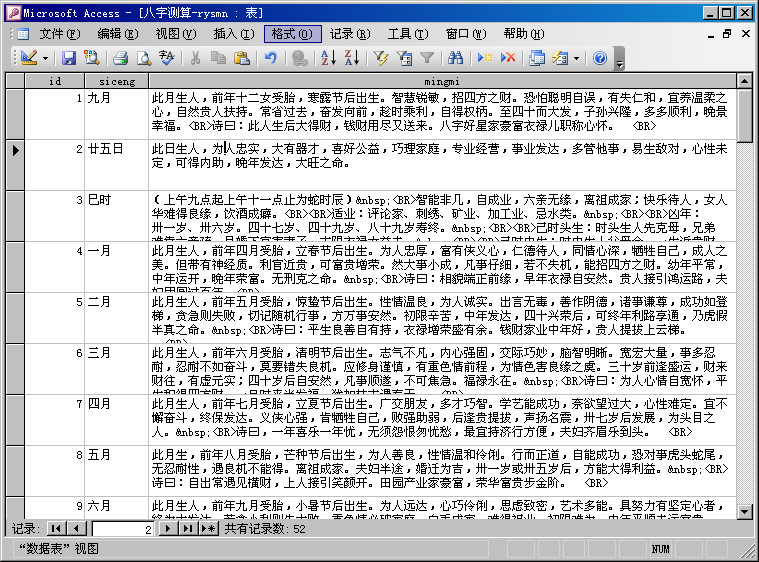Go to last record navigation button
The width and height of the screenshot is (759, 562).
[188, 529]
